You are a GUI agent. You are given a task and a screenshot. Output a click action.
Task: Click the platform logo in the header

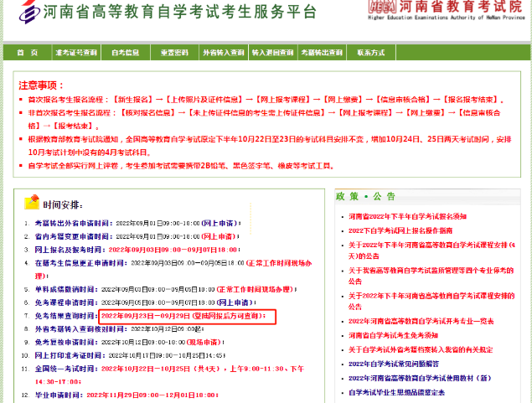[x=29, y=11]
